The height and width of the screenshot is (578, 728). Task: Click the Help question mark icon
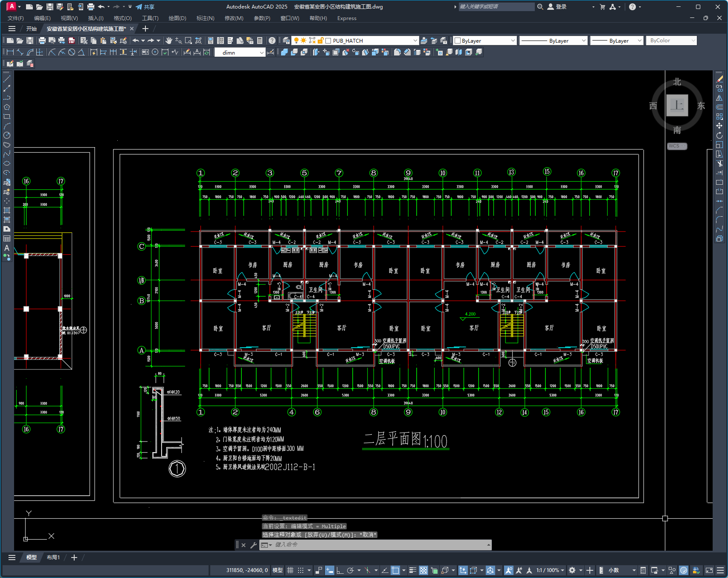pos(272,41)
